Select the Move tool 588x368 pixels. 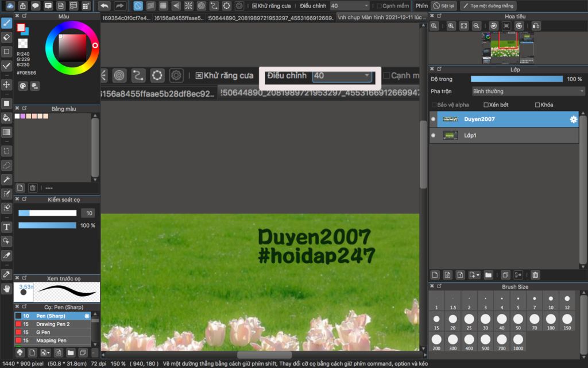click(x=7, y=85)
